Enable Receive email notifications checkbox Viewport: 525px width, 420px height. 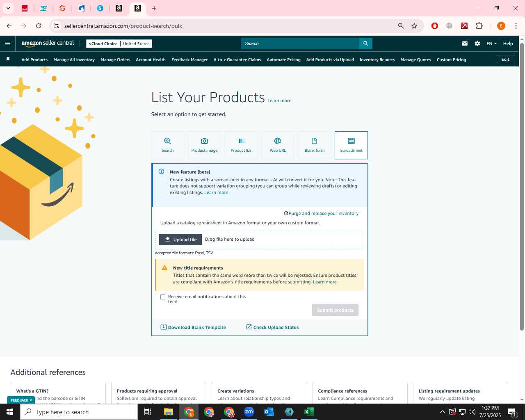[163, 297]
